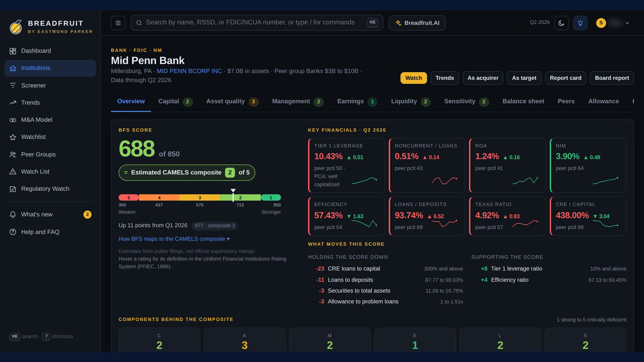The image size is (644, 362).
Task: Click the What's new badge showing 2
Action: tap(87, 215)
